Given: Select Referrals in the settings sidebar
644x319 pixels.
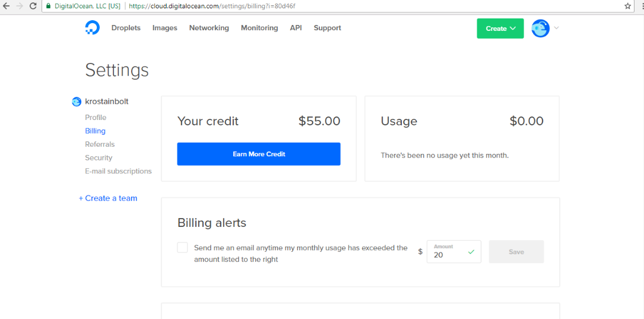Looking at the screenshot, I should pos(100,144).
